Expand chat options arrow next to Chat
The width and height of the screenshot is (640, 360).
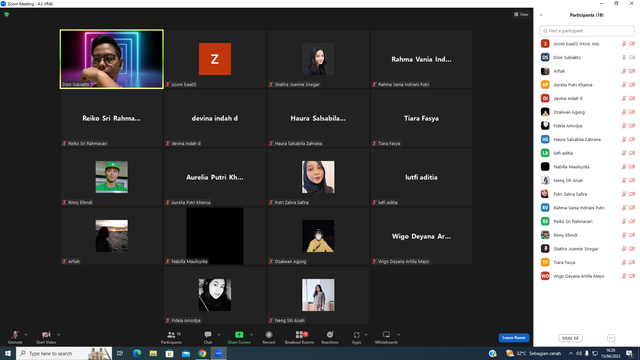tap(219, 335)
